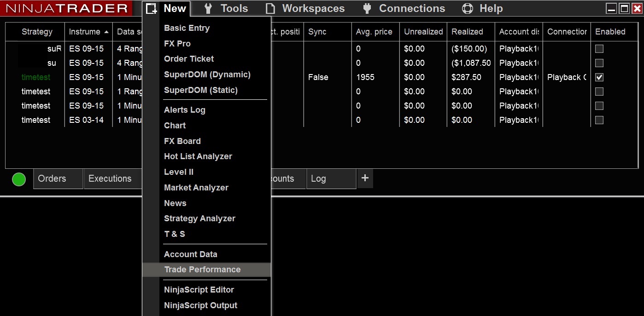Enable the ($1,087.50 row strategy checkbox
Viewport: 644px width, 316px height.
(x=599, y=63)
